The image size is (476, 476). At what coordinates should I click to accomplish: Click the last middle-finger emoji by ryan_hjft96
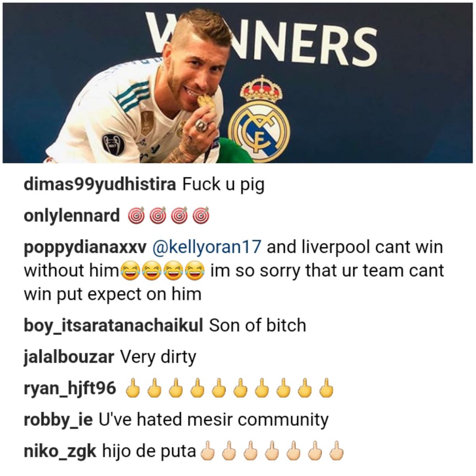pos(326,388)
